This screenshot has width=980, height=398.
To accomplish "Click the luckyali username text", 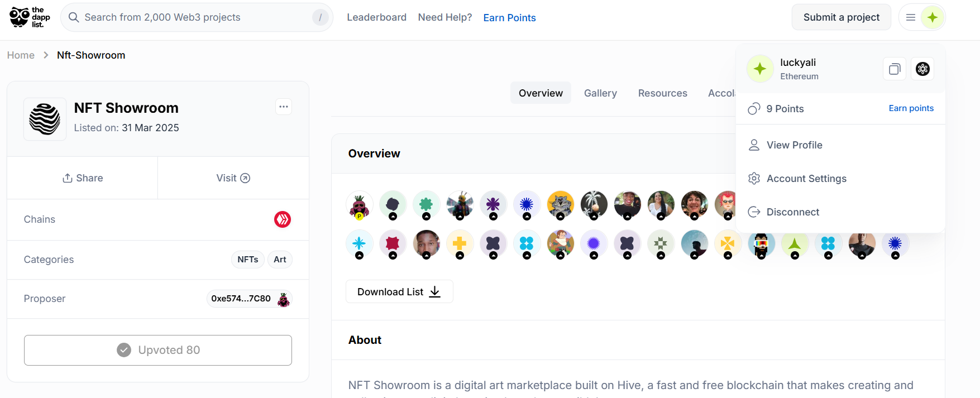I will pyautogui.click(x=798, y=63).
